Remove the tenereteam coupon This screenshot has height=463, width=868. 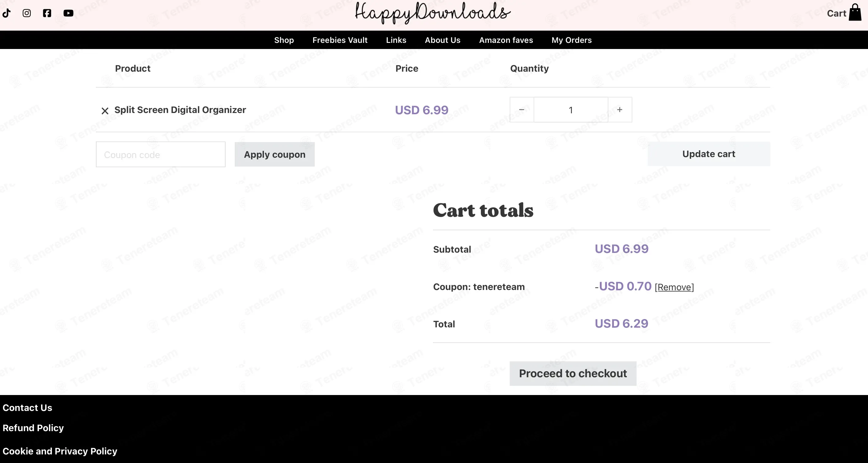point(674,287)
